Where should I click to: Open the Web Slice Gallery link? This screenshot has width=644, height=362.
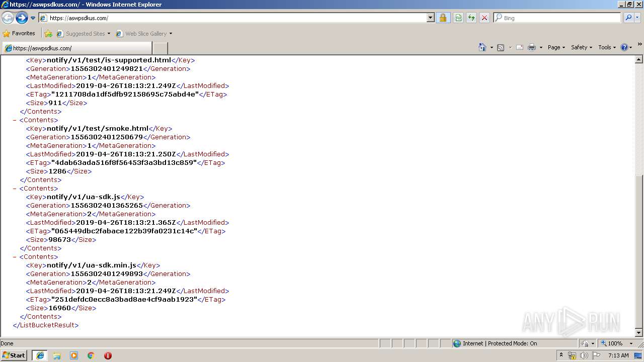point(144,34)
